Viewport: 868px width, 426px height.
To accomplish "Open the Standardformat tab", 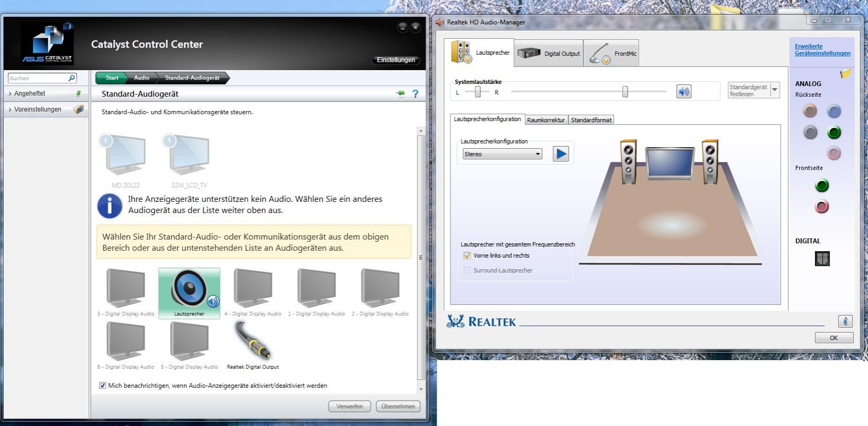I will point(591,120).
